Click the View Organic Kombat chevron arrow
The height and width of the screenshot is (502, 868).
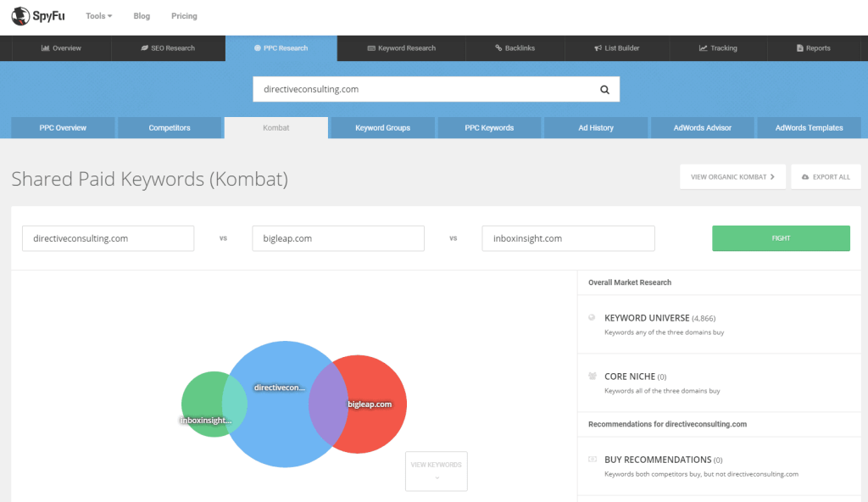coord(772,176)
